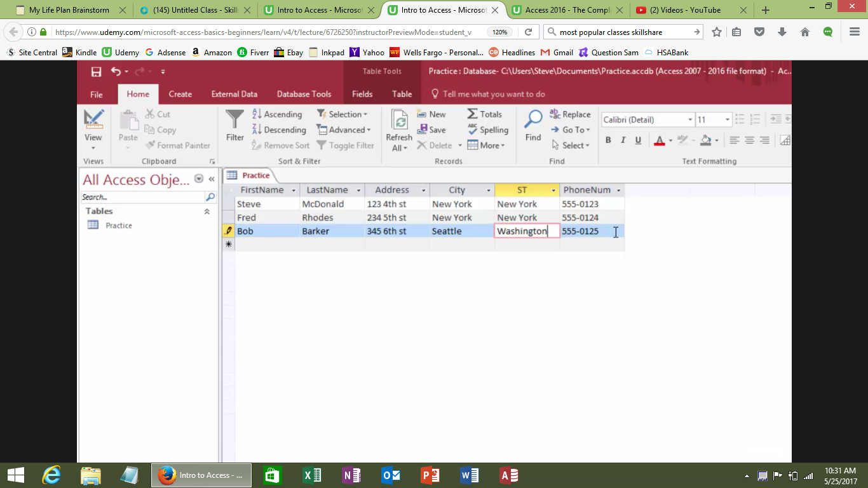Toggle bold formatting
The width and height of the screenshot is (868, 488).
608,140
